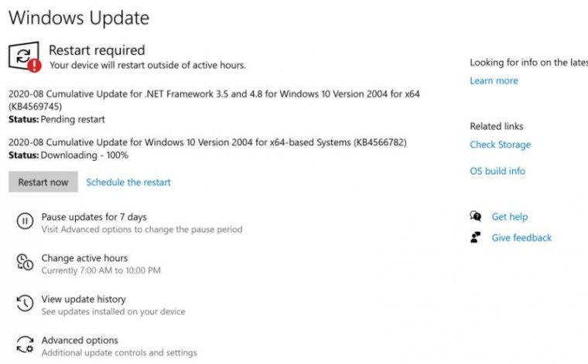Click the Get help chat icon
The height and width of the screenshot is (364, 588).
pos(476,217)
